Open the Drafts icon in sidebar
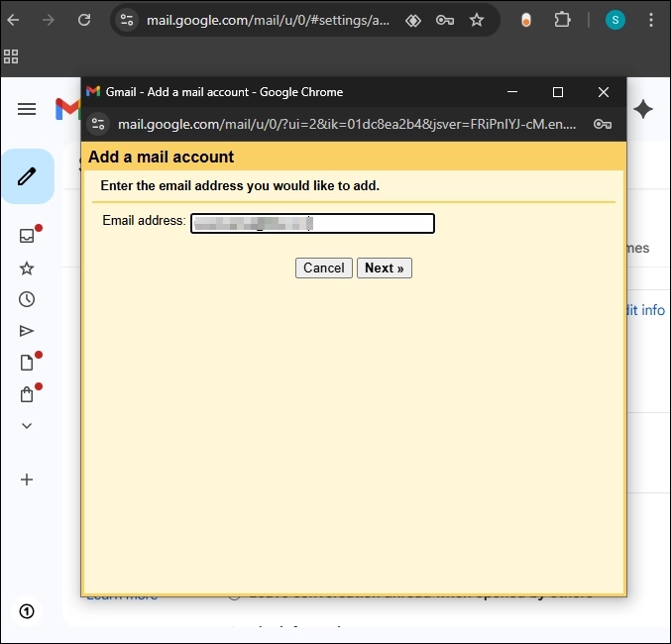Viewport: 671px width, 644px height. (x=27, y=363)
